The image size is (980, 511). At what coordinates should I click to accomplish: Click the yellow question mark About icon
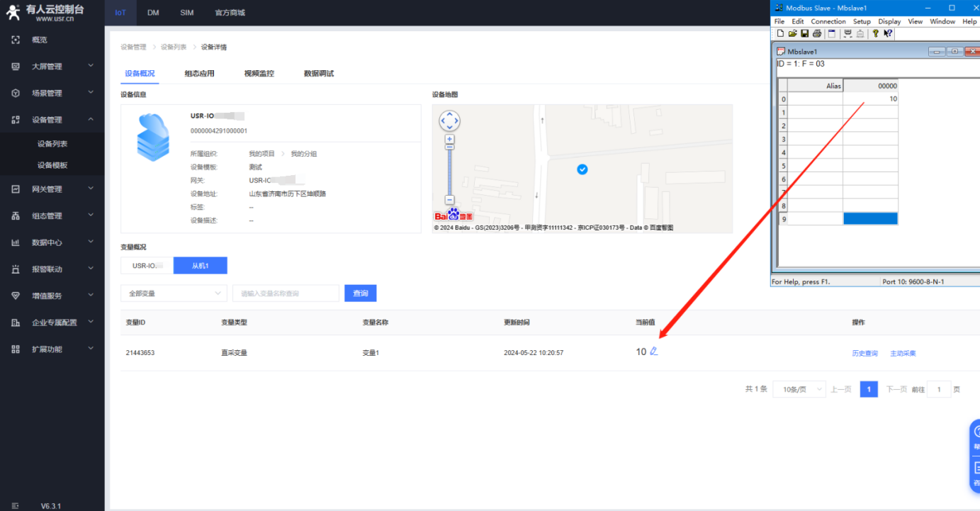(876, 33)
